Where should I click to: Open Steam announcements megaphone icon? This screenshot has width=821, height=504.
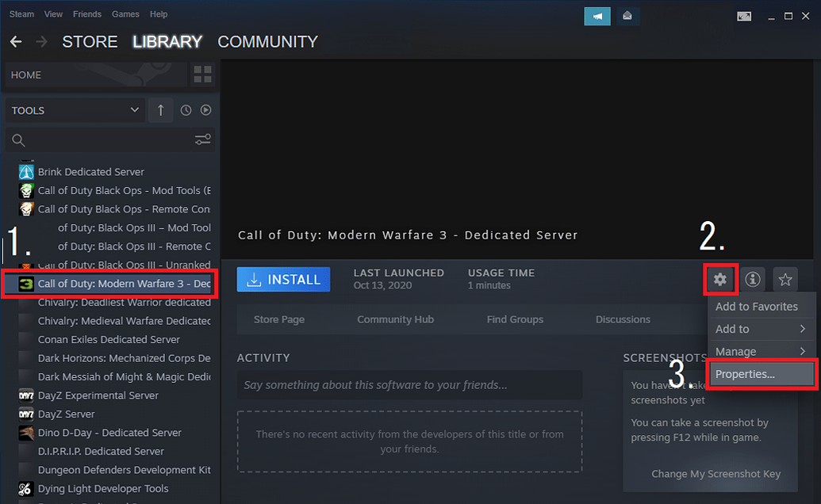[x=597, y=16]
